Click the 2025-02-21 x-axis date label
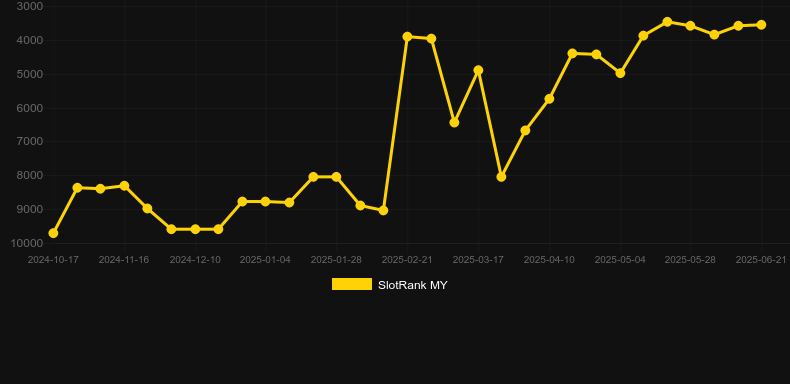Image resolution: width=790 pixels, height=384 pixels. (x=407, y=260)
